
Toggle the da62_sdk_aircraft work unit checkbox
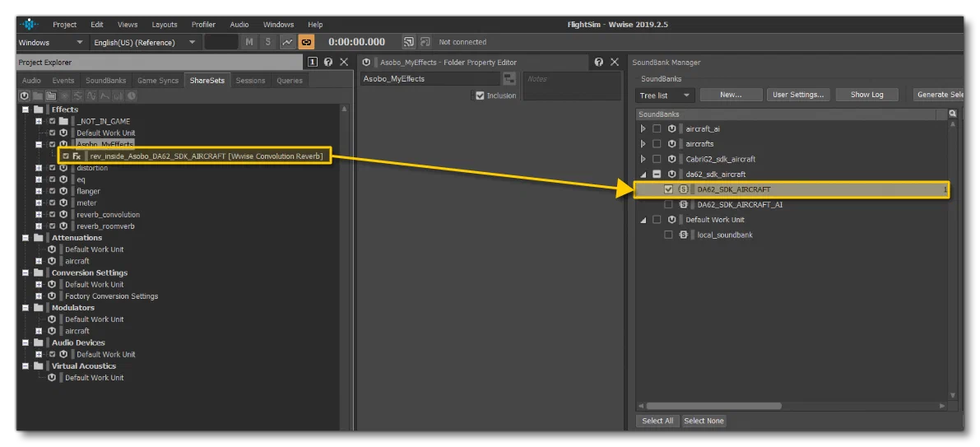tap(657, 175)
